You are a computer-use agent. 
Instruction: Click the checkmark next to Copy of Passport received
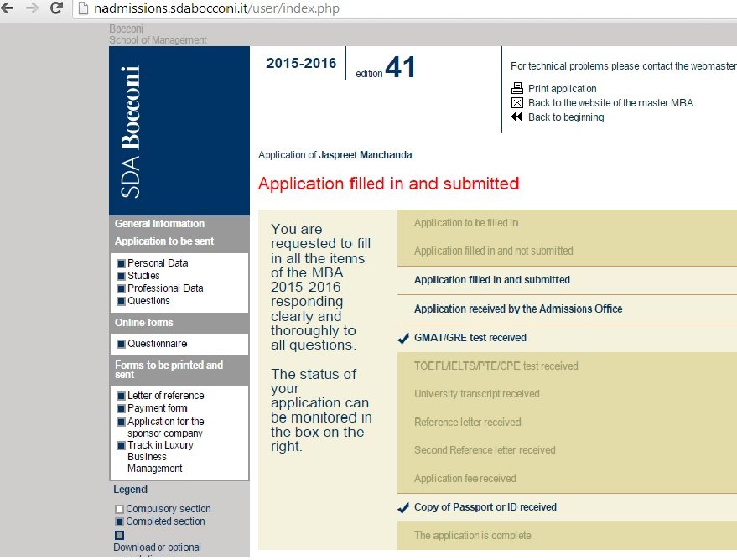[402, 506]
